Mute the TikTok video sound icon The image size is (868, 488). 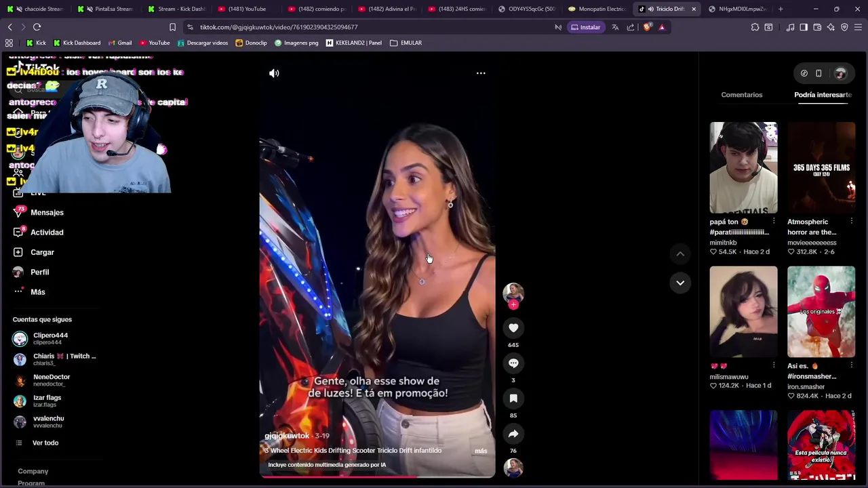pyautogui.click(x=274, y=73)
